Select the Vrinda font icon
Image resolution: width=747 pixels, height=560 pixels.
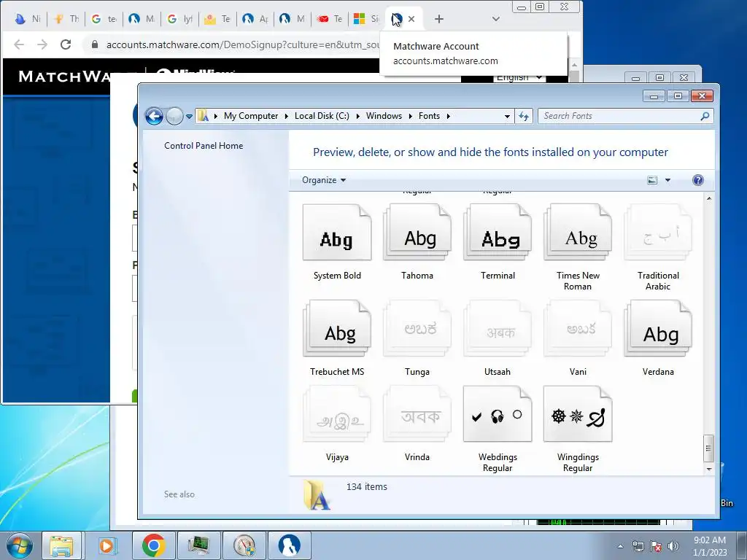[x=417, y=414]
